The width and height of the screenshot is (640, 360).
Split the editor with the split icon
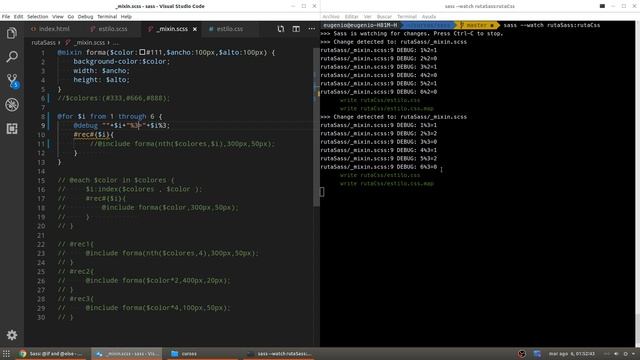click(x=296, y=29)
